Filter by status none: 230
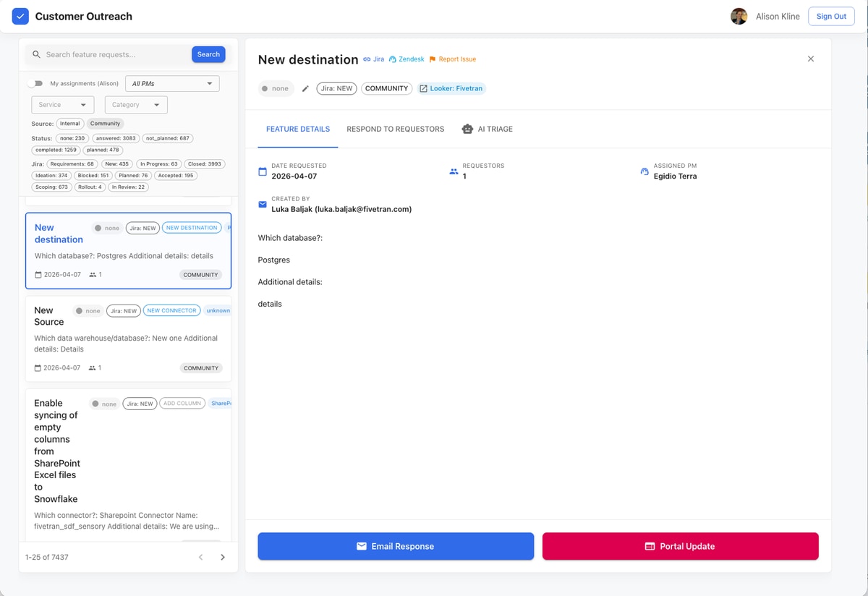Viewport: 868px width, 596px height. tap(72, 138)
